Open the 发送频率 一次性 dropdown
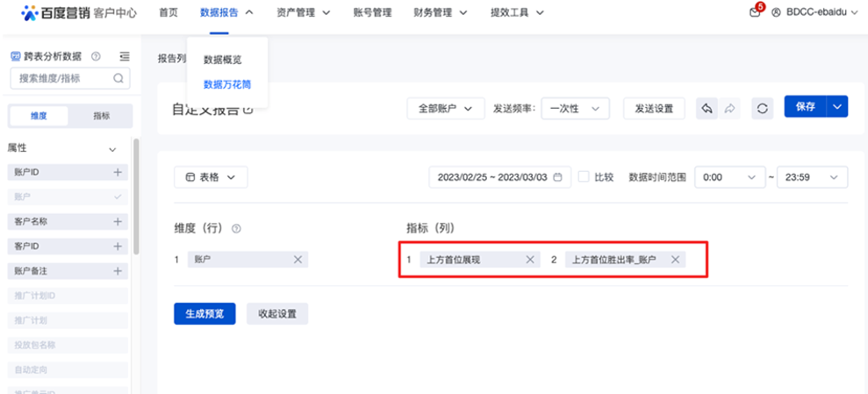Image resolution: width=868 pixels, height=394 pixels. (x=575, y=108)
